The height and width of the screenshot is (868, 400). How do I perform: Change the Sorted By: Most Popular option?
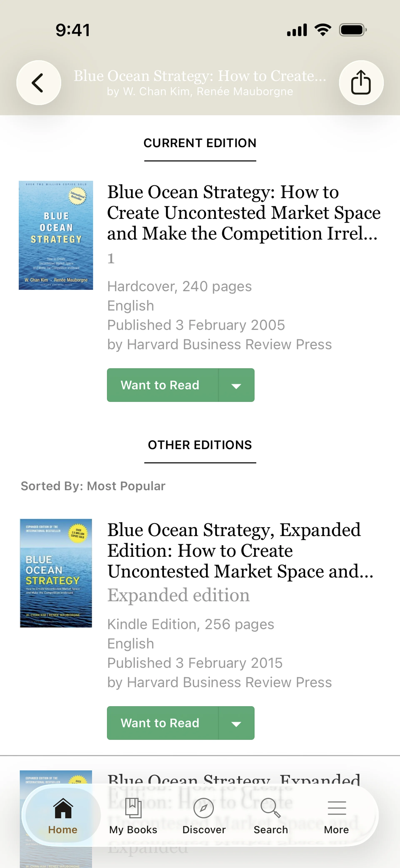[93, 486]
